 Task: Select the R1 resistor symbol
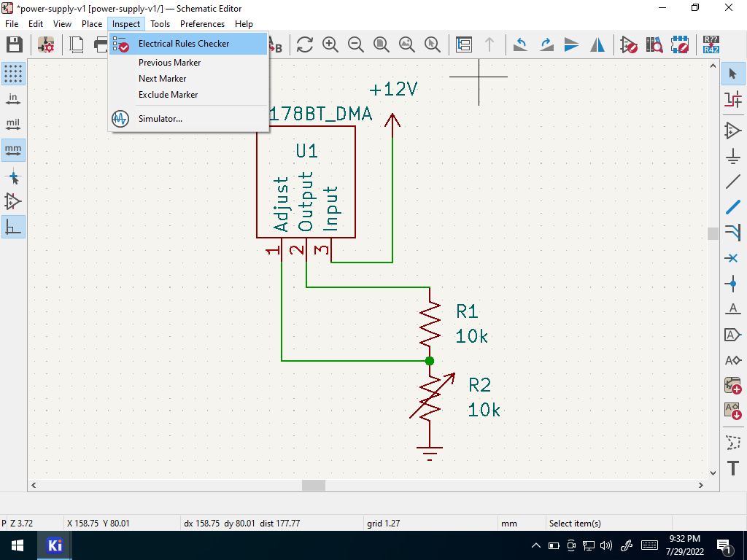430,324
